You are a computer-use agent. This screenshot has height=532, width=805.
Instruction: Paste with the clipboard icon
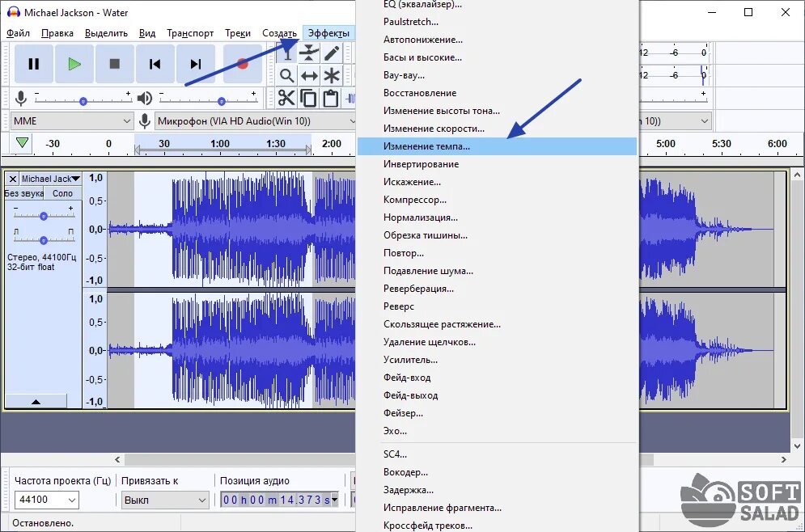coord(332,98)
